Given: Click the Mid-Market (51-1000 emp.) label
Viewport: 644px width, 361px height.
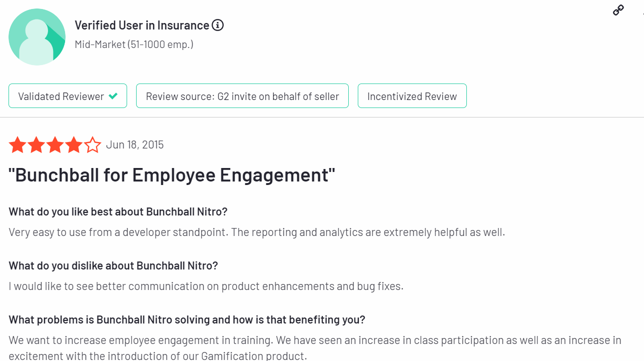Looking at the screenshot, I should [x=134, y=44].
